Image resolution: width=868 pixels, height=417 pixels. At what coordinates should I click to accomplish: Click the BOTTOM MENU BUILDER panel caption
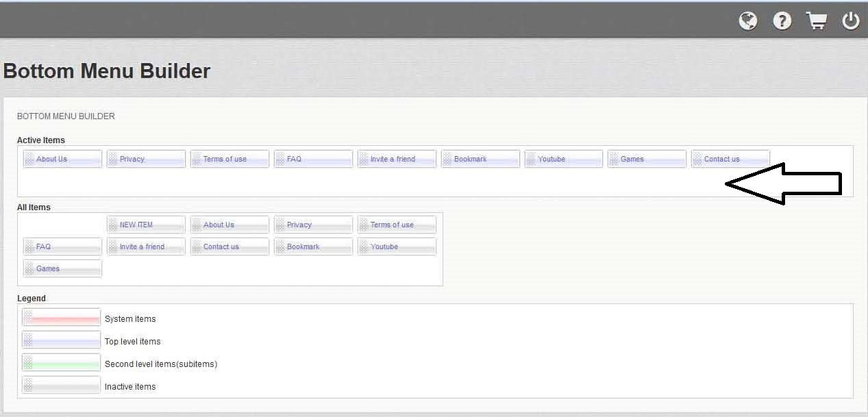(x=66, y=116)
